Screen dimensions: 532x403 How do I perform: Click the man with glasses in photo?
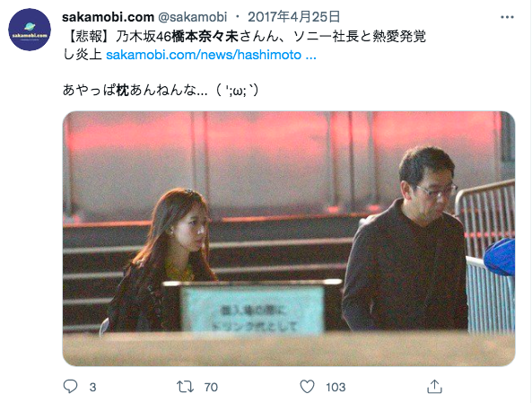click(406, 240)
